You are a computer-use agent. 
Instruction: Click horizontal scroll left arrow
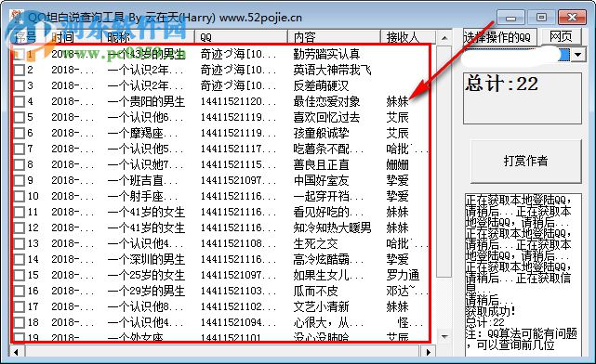pos(17,352)
